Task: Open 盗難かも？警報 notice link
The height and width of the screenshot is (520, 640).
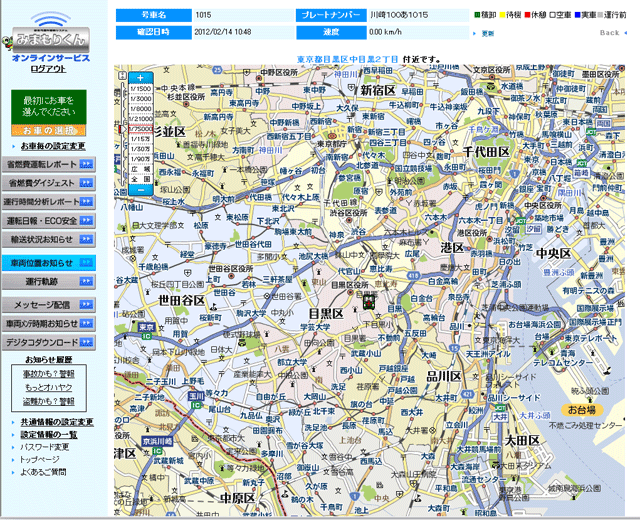Action: [x=49, y=401]
